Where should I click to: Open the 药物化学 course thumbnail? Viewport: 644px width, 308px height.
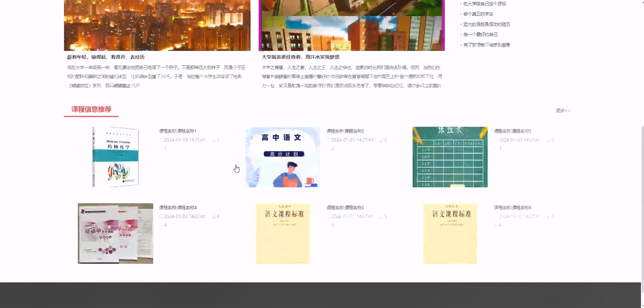point(116,157)
